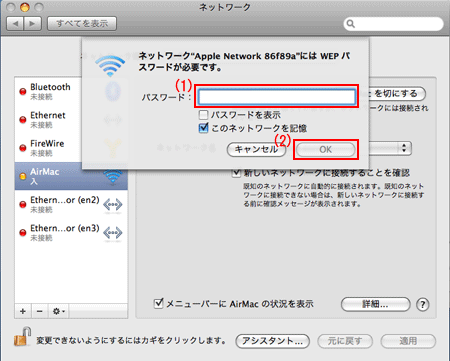Image resolution: width=450 pixels, height=361 pixels.
Task: Click the キャンセル button
Action: tap(256, 149)
